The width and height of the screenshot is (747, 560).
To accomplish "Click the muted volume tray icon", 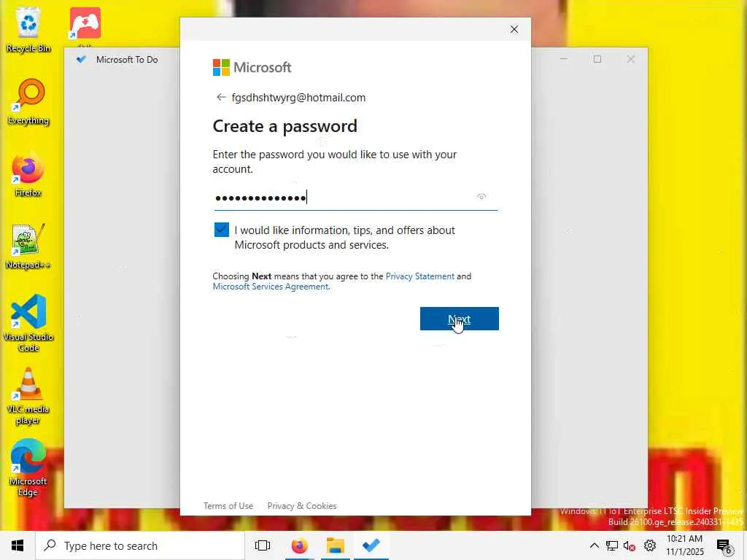I will [630, 545].
